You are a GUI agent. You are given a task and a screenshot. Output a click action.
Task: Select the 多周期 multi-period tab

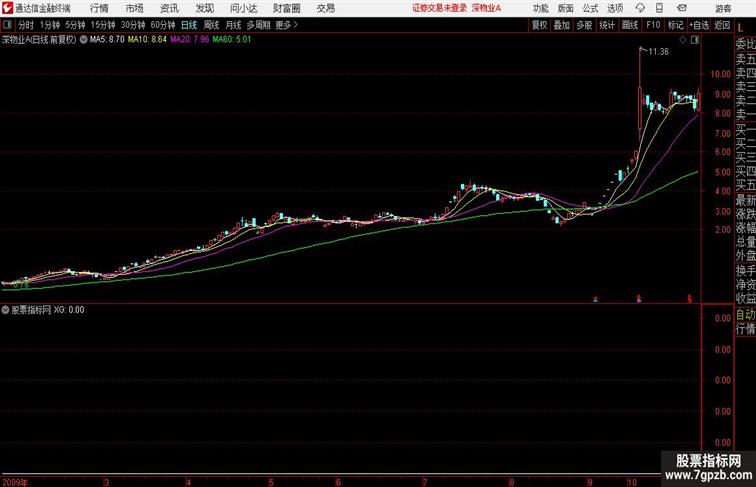coord(259,25)
